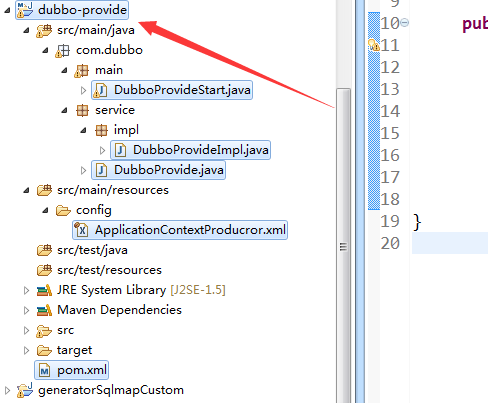Select DubboProvide.java in the tree
488x403 pixels.
point(169,170)
